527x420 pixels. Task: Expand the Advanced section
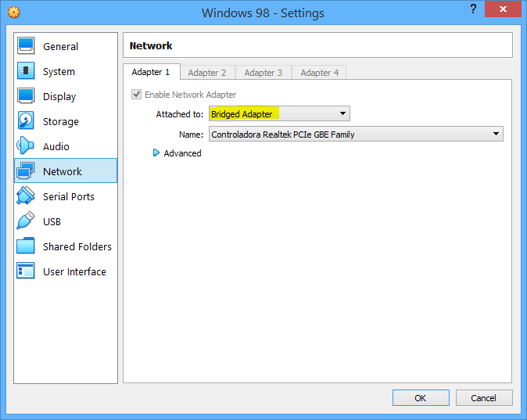point(177,153)
